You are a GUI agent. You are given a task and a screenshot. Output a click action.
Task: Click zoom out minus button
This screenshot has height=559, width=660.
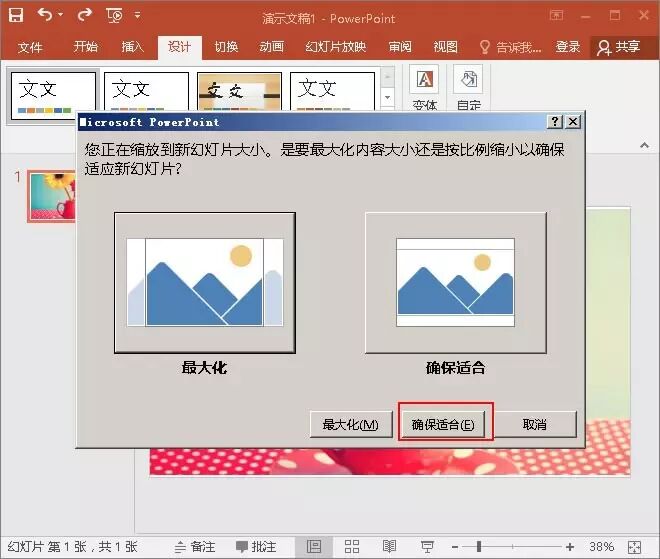(x=455, y=547)
